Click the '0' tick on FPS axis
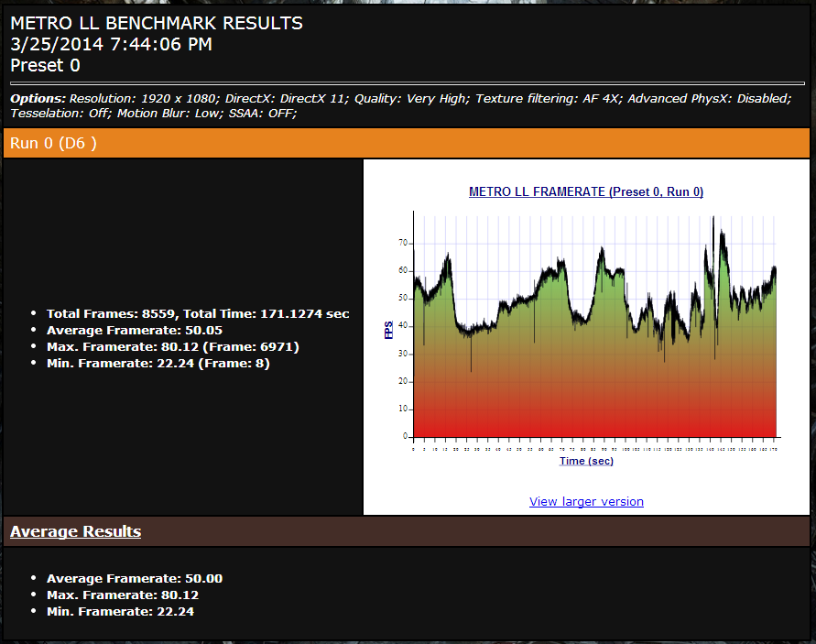 click(405, 436)
